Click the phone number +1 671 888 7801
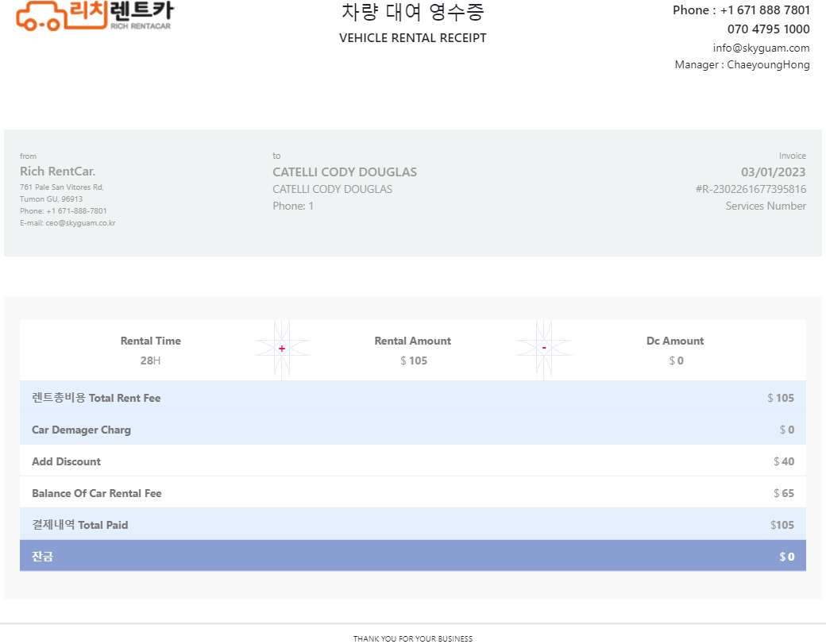826x644 pixels. [765, 10]
